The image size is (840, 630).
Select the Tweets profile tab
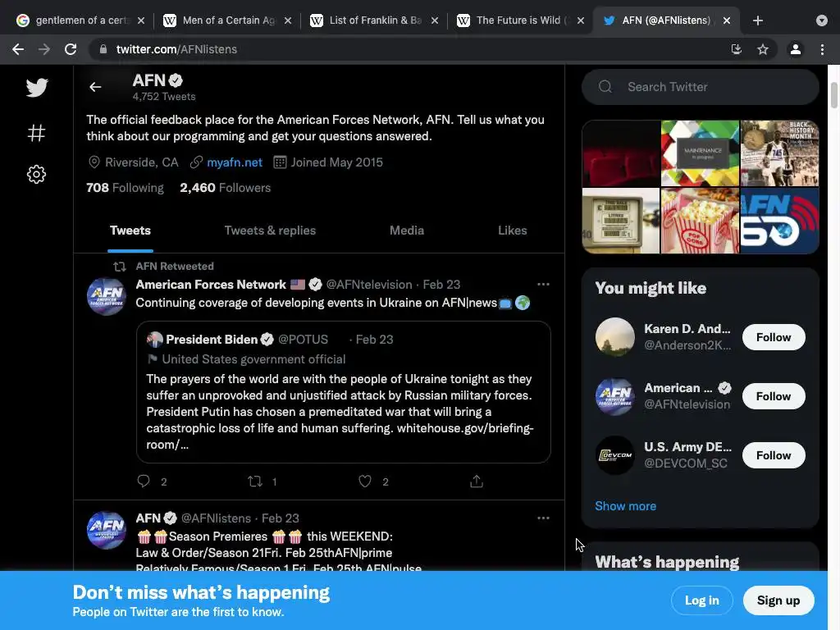click(130, 231)
